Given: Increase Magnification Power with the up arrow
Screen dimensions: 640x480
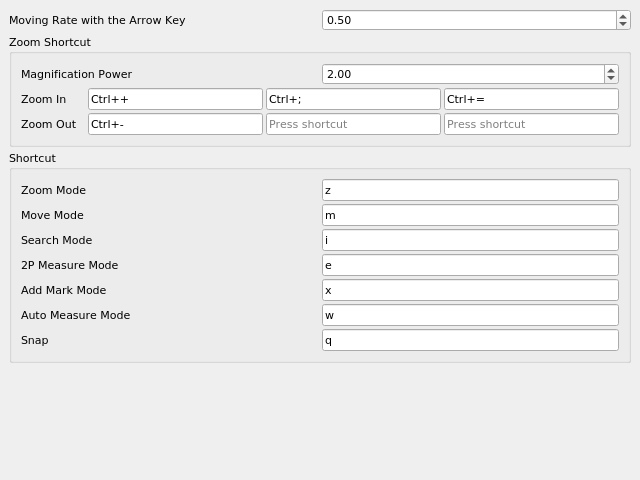Looking at the screenshot, I should (611, 70).
